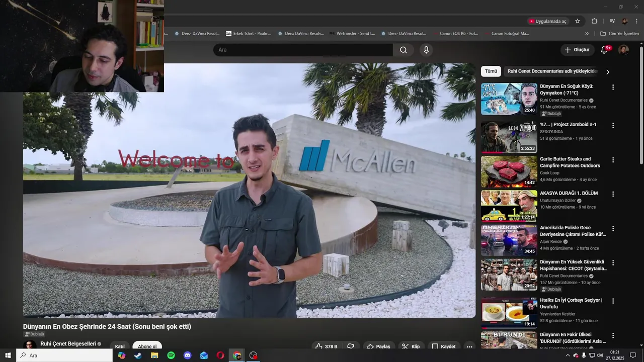Open YouTube notifications bell
This screenshot has height=362, width=644.
click(605, 50)
